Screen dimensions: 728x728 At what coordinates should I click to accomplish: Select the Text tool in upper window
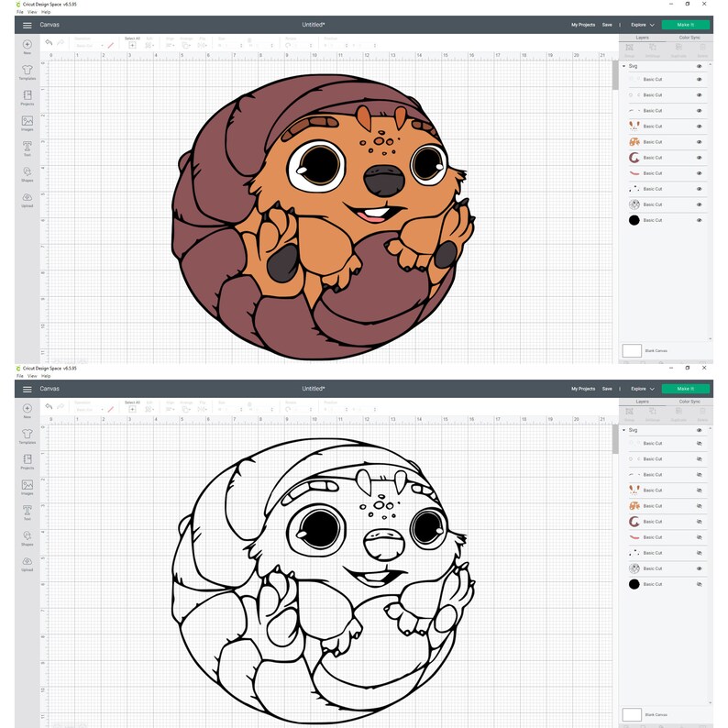click(x=28, y=149)
